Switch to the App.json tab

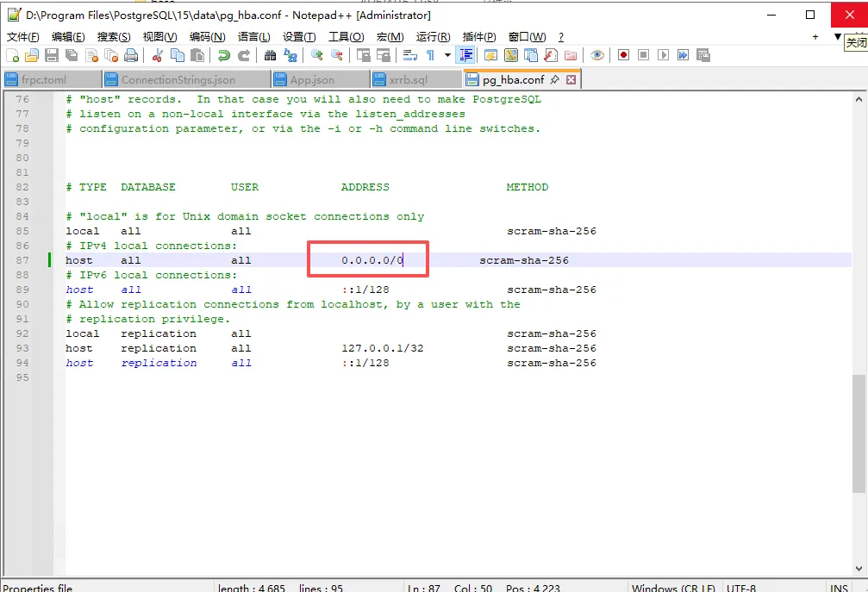321,79
